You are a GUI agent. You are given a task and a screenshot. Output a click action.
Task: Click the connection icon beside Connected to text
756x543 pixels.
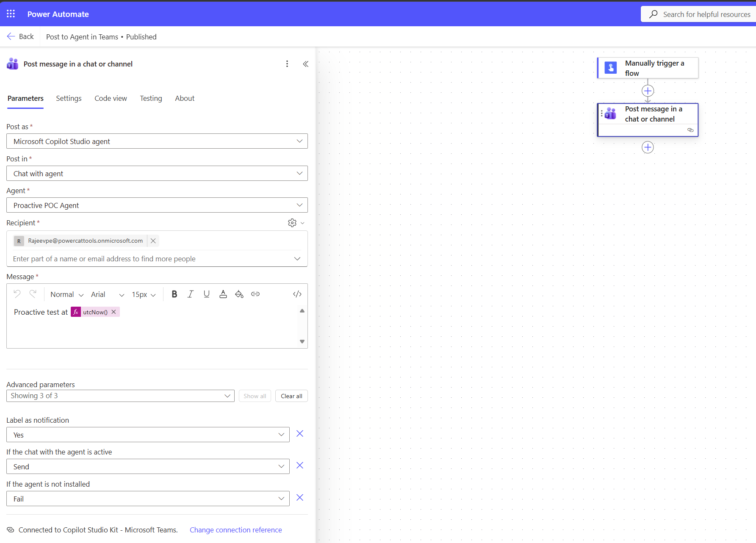tap(11, 530)
